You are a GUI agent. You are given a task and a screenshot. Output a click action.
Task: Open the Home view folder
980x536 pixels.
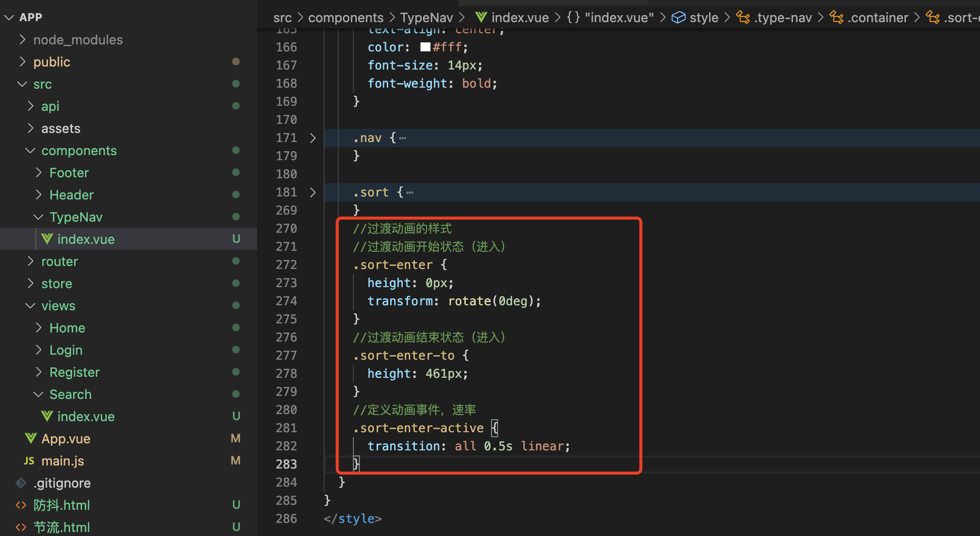click(129, 327)
